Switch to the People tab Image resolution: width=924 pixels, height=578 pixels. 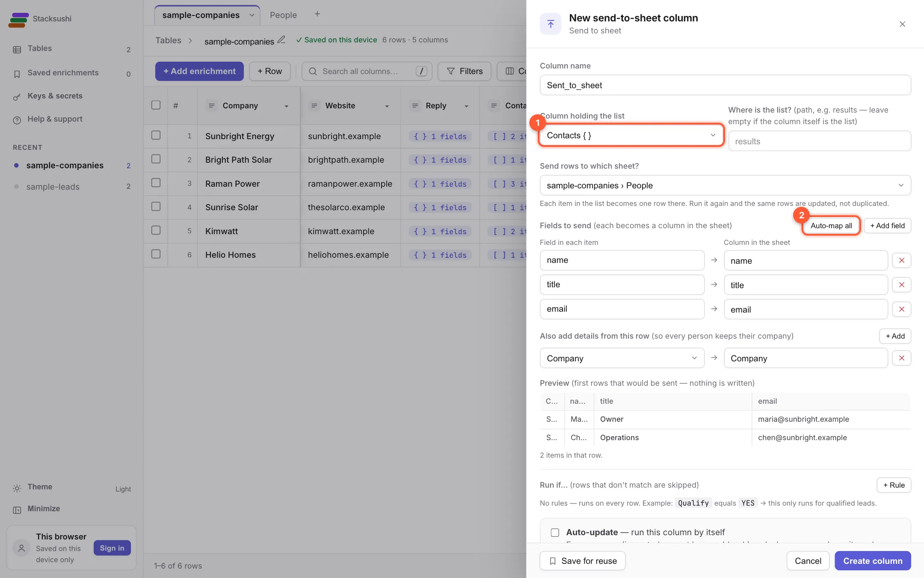(x=283, y=15)
